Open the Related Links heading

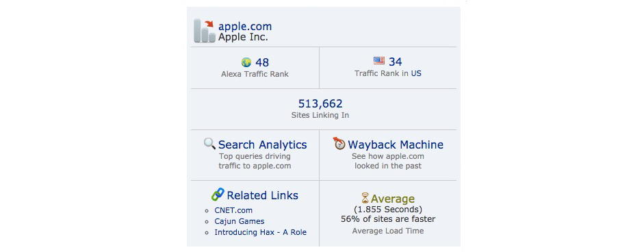(x=262, y=195)
